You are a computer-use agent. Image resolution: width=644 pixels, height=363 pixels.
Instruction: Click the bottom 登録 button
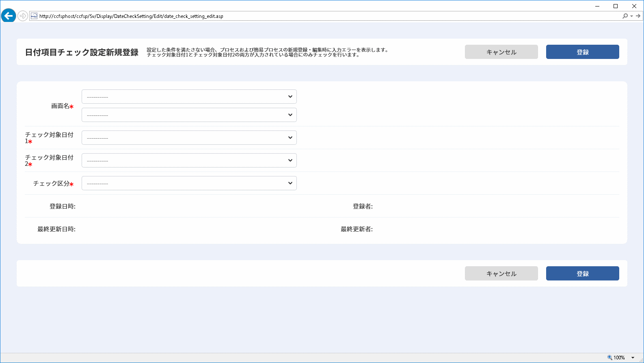[x=583, y=274]
